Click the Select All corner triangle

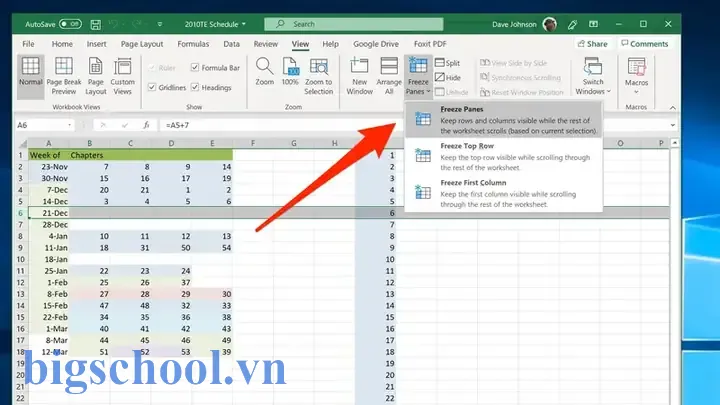tap(22, 143)
